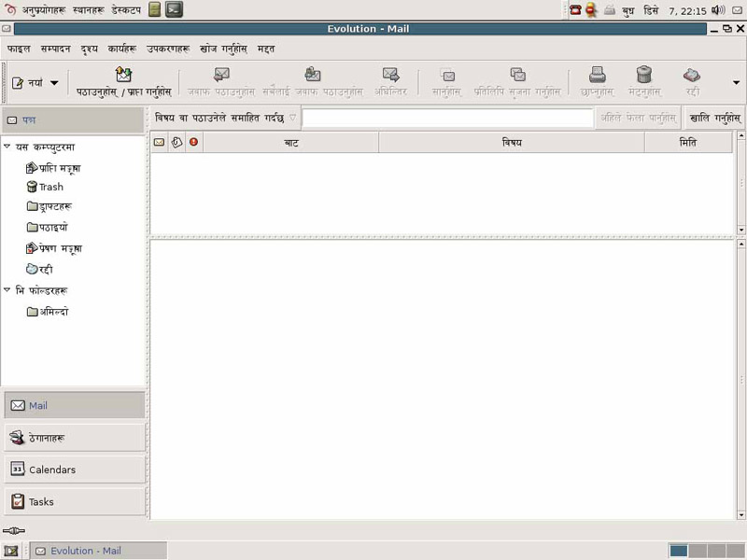Viewport: 747px width, 560px height.
Task: Click the Print toolbar icon
Action: [x=597, y=76]
